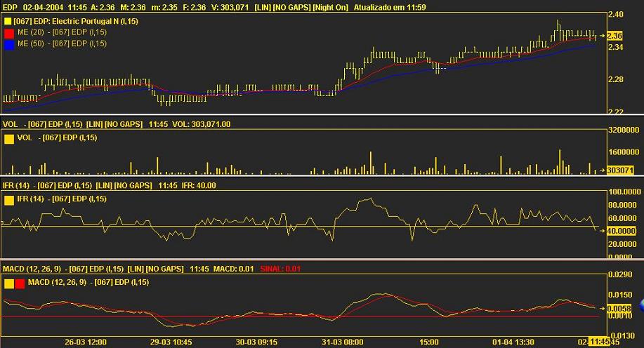Select the 'ME (20) - [067] EDP (I,15)' legend label
This screenshot has height=348, width=644.
click(x=62, y=32)
